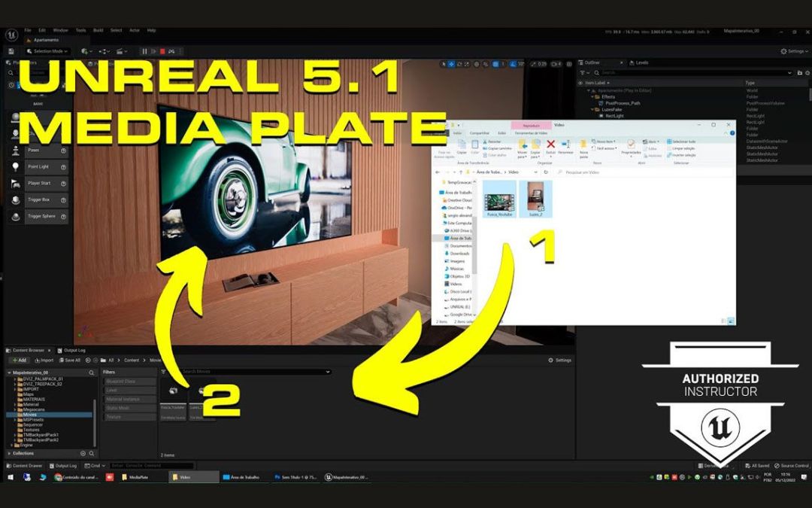Expand the Engine folder in the tree
This screenshot has height=508, width=812.
[x=11, y=446]
